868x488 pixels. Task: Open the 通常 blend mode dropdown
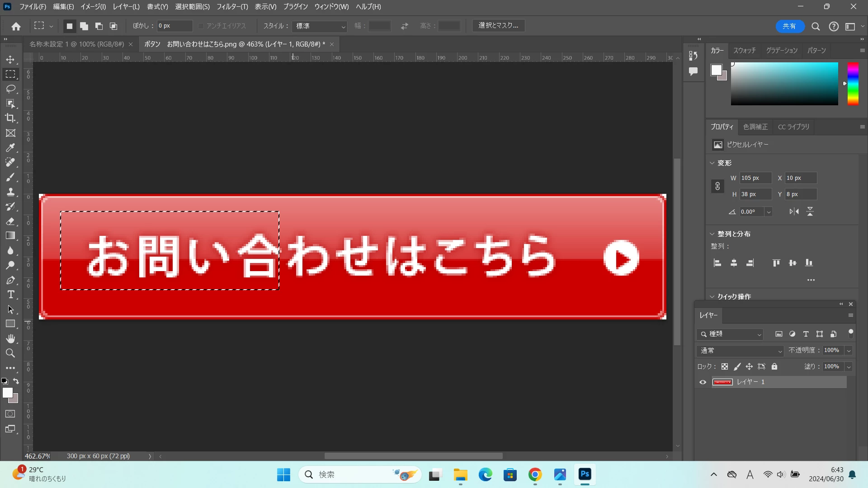(x=741, y=351)
